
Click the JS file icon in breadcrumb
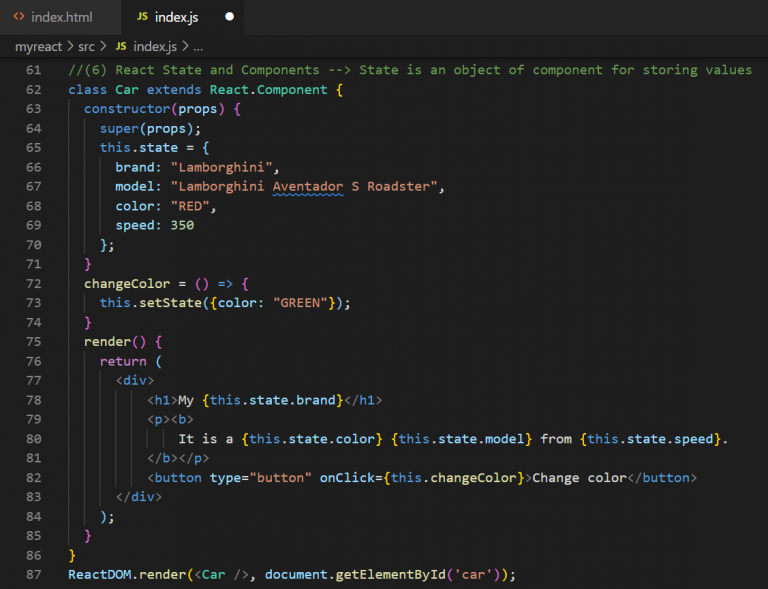pyautogui.click(x=121, y=46)
